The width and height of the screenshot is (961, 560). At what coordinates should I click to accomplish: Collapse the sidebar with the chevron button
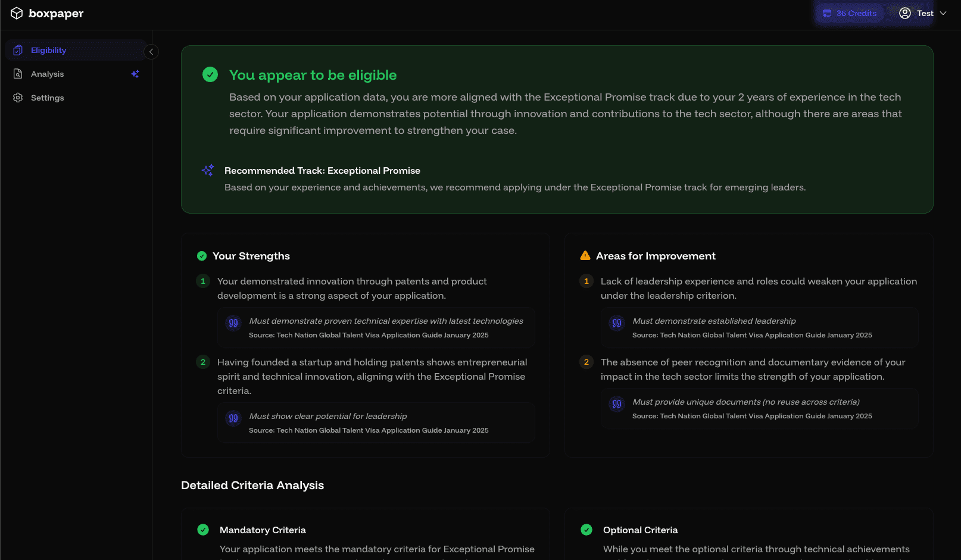point(151,52)
